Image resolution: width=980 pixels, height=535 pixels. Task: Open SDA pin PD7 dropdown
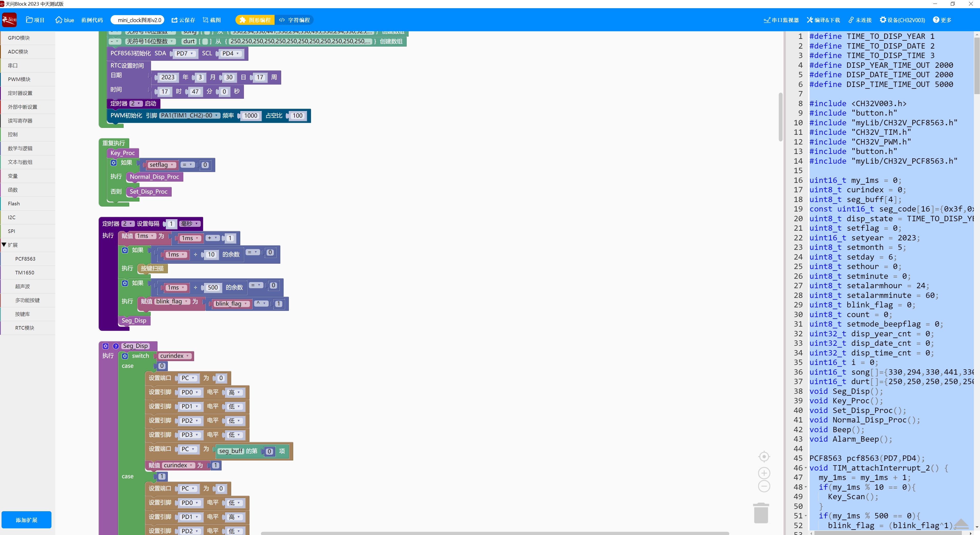point(185,54)
